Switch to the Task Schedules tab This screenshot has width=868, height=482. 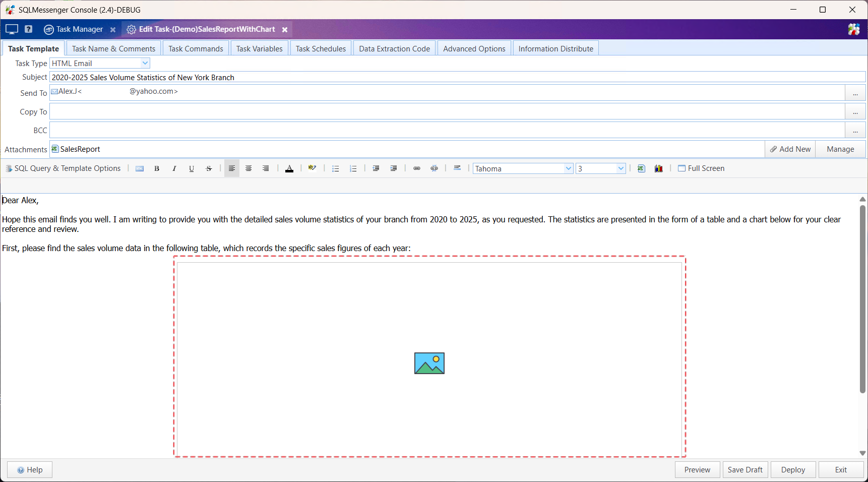coord(321,49)
